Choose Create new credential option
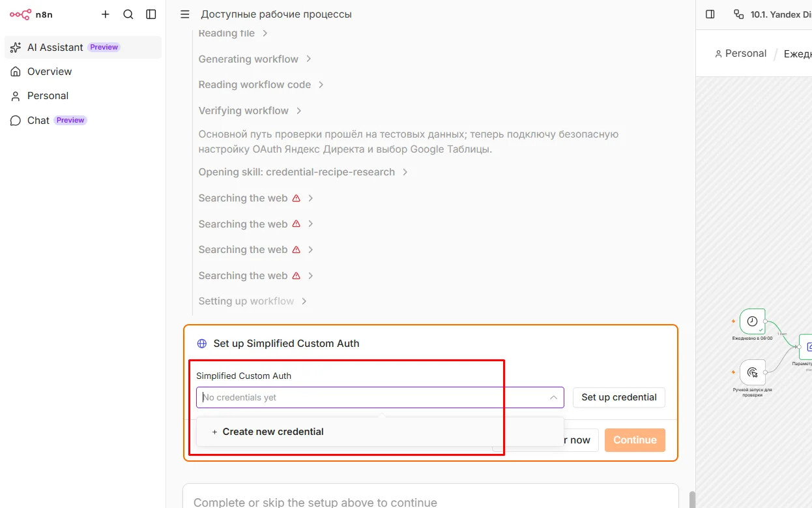 tap(380, 432)
